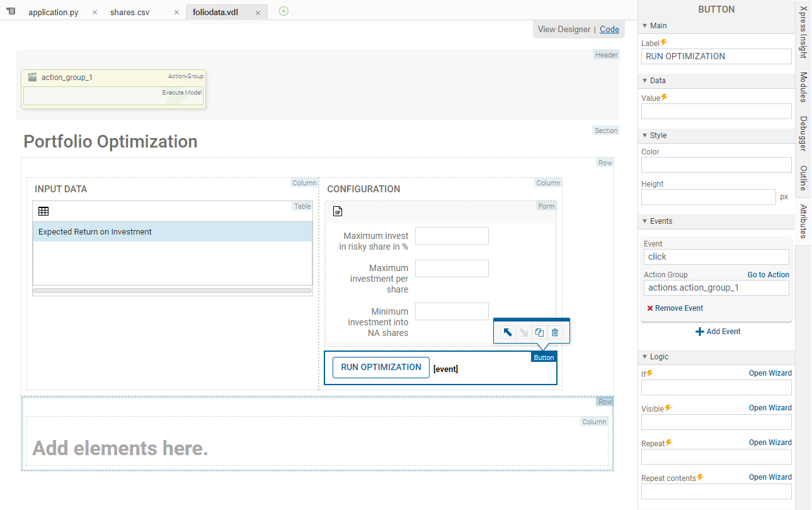Collapse the Logic section
Image resolution: width=812 pixels, height=510 pixels.
(645, 357)
